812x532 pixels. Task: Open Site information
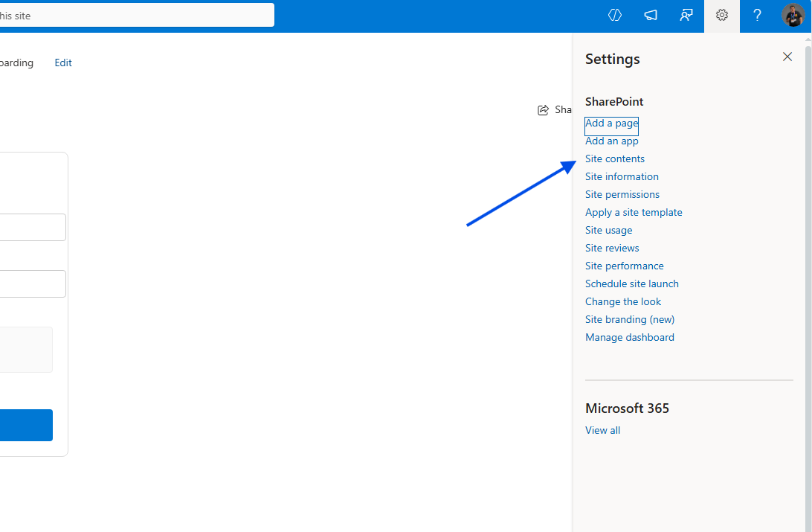click(x=622, y=176)
